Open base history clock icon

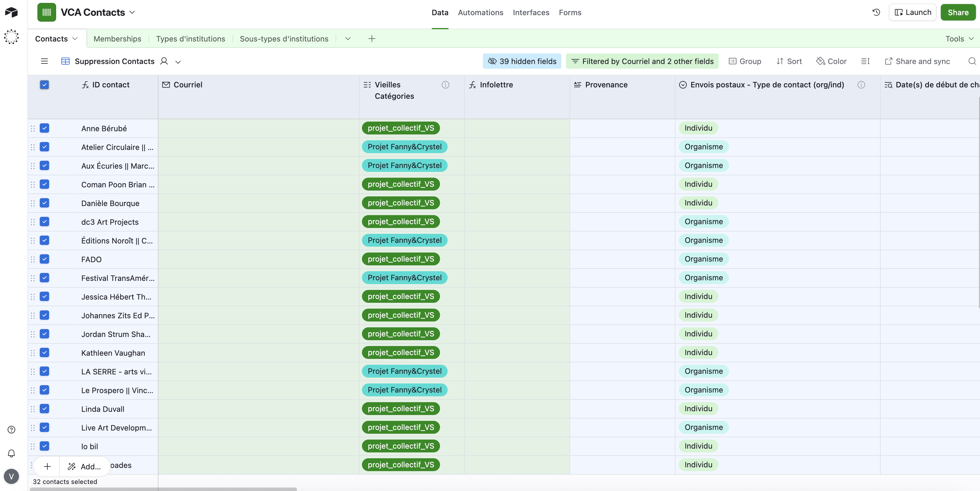[x=876, y=12]
